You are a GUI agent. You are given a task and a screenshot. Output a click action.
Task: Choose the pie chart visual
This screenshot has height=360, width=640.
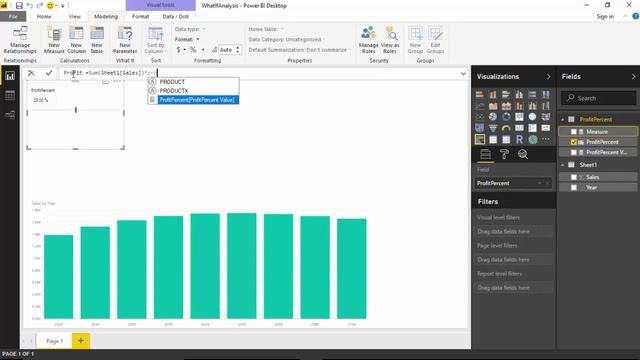point(493,117)
